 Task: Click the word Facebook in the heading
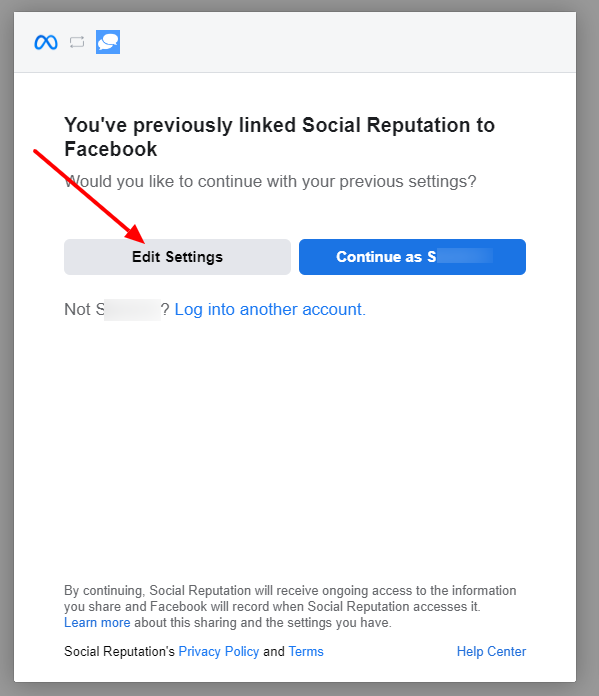[111, 149]
